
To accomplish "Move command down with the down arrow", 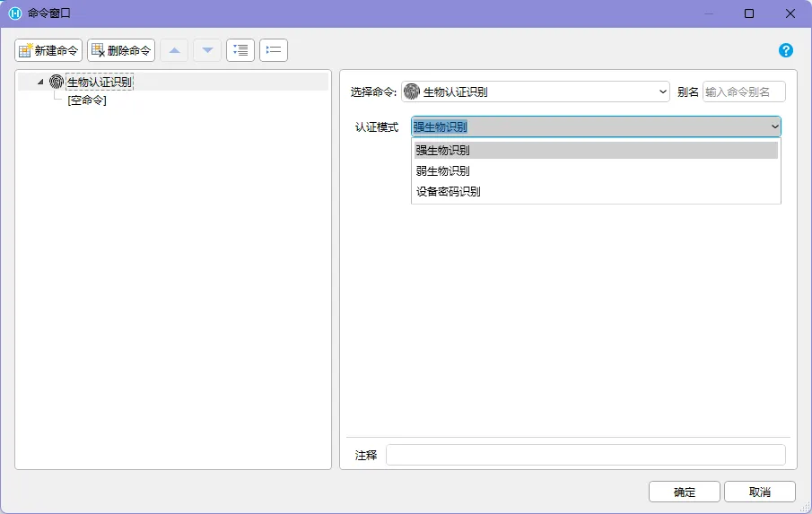I will [207, 50].
